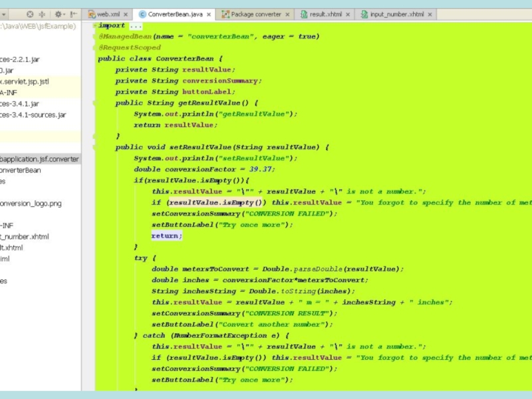Open the project panel settings gear
The image size is (532, 399).
58,14
